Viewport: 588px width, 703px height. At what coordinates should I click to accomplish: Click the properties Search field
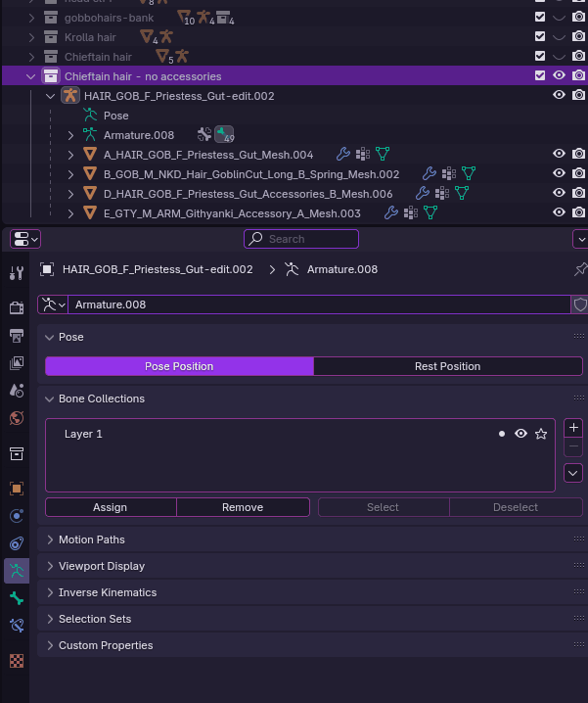pos(301,239)
